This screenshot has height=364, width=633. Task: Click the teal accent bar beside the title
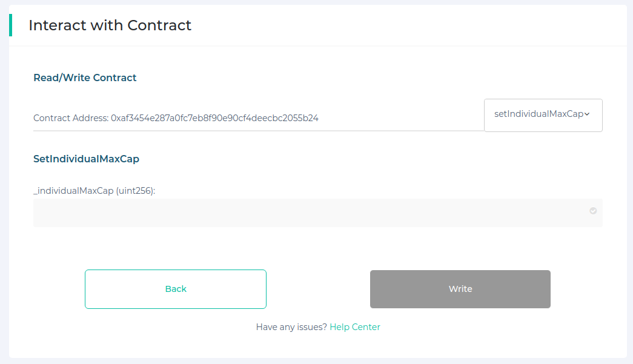(10, 25)
